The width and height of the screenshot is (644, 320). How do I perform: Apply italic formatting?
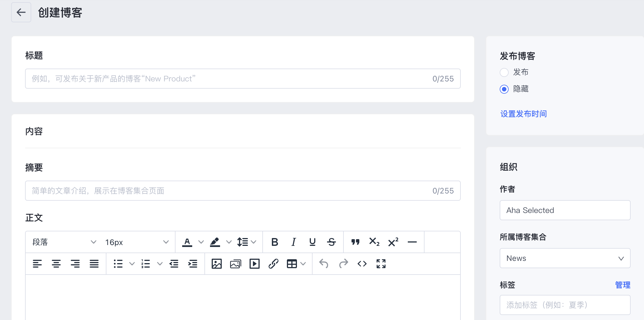pos(294,242)
